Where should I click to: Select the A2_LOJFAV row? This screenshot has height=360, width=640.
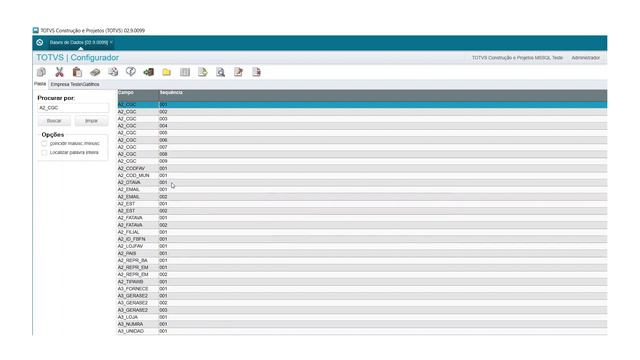point(362,246)
